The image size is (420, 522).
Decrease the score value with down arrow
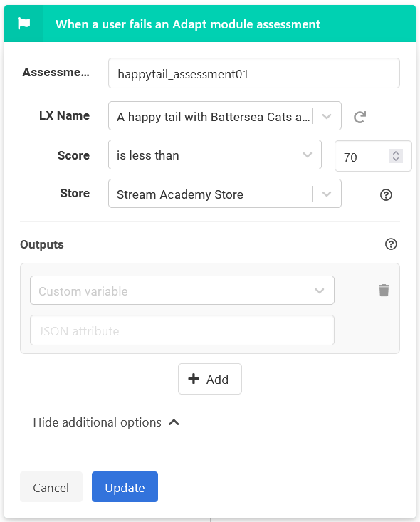point(396,160)
